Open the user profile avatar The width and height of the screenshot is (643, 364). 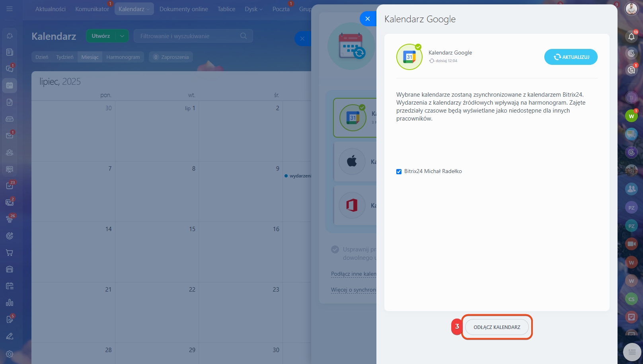pos(631,8)
